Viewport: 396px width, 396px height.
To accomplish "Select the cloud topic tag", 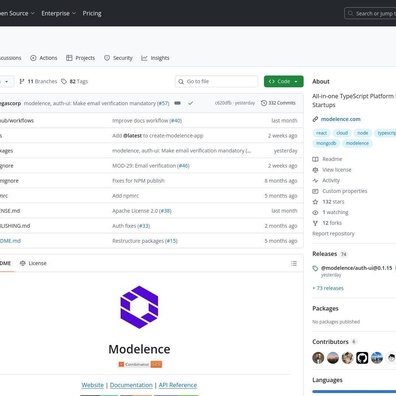I will coord(342,133).
